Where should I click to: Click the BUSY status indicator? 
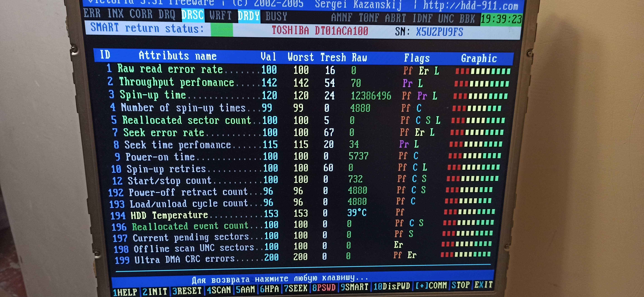click(276, 16)
